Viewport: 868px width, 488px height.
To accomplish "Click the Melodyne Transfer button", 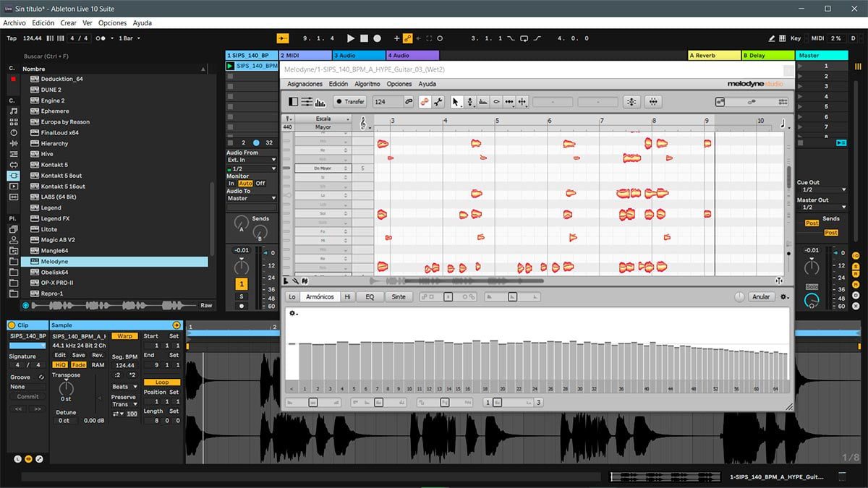I will (350, 102).
